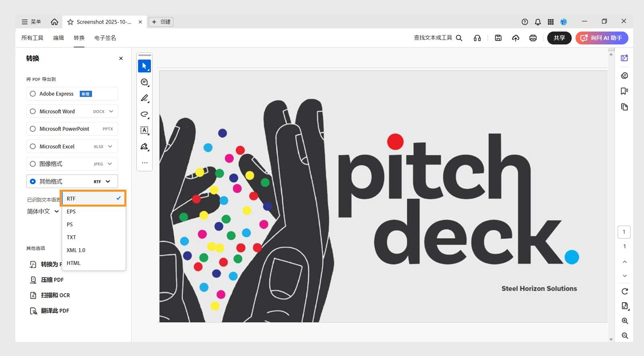Switch to the 电子签名 tab
Image resolution: width=644 pixels, height=356 pixels.
(x=105, y=38)
